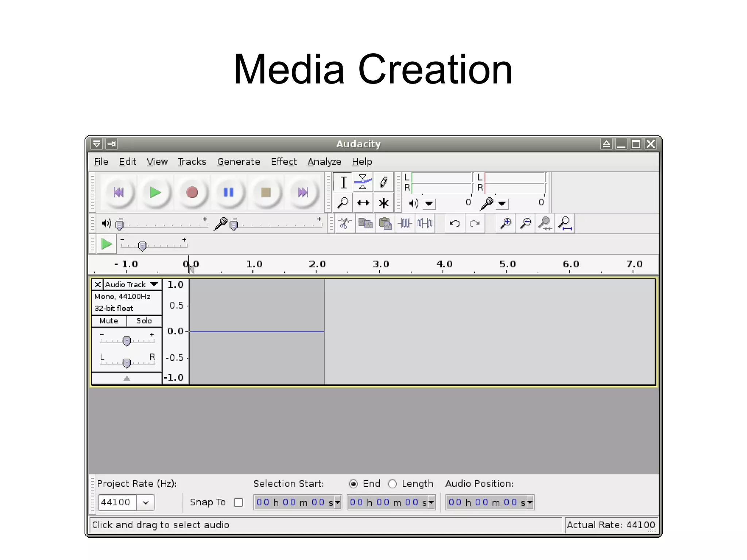Click the window menu icon in title bar
Screen dimensions: 747x560
[x=97, y=144]
